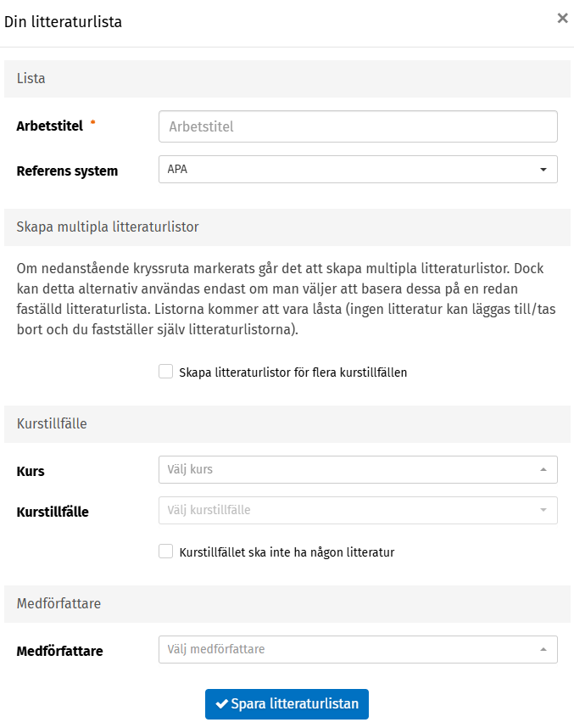
Task: Click the Spara litteraturlistan button
Action: tap(286, 703)
